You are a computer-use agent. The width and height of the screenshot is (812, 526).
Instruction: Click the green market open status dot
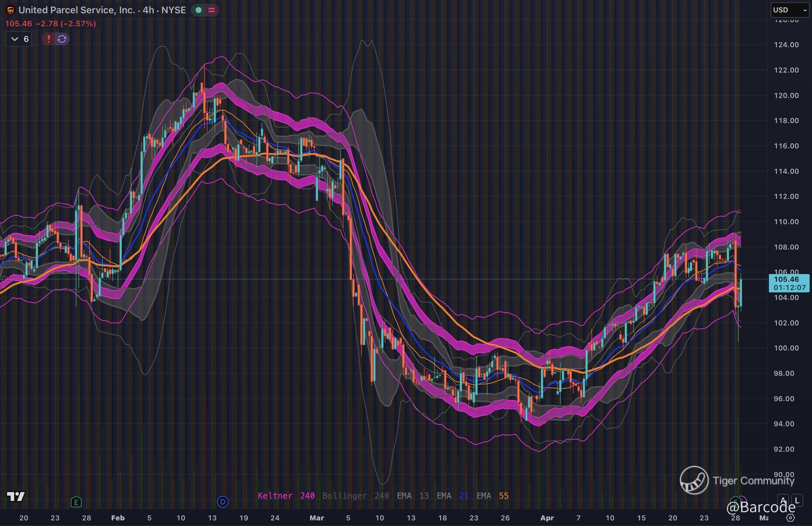(x=198, y=10)
